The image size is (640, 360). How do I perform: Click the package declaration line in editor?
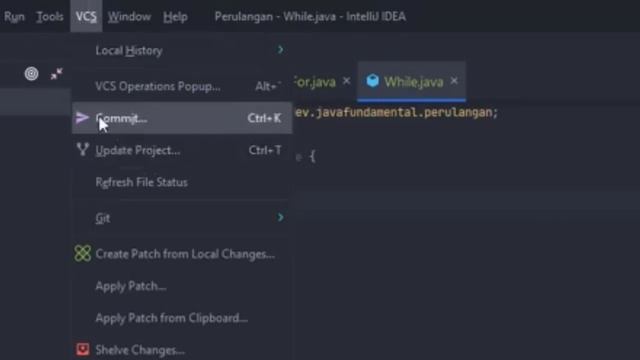[396, 112]
